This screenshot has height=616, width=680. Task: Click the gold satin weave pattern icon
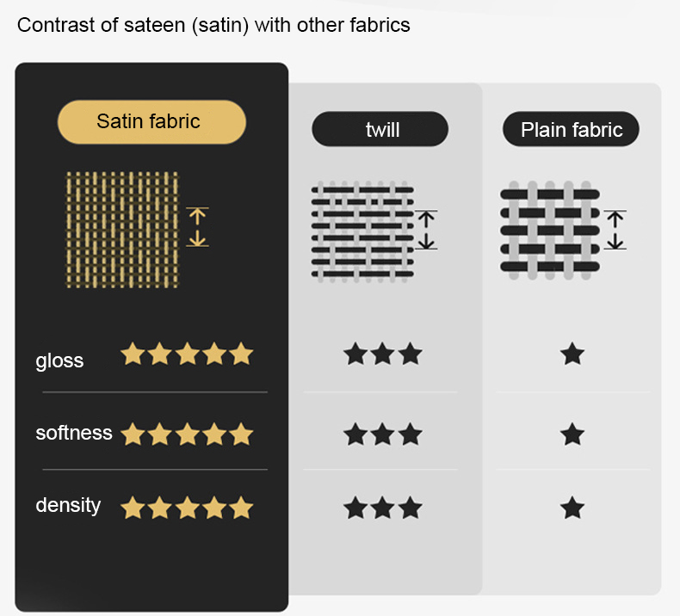point(122,229)
